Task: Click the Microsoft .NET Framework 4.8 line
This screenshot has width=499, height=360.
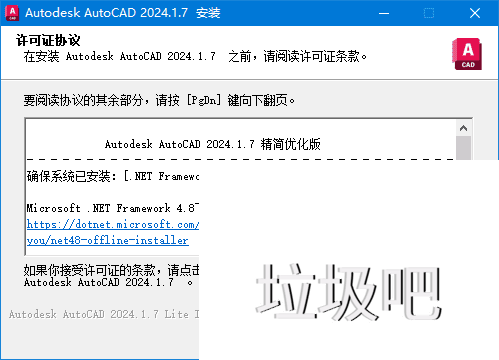Action: click(x=113, y=208)
